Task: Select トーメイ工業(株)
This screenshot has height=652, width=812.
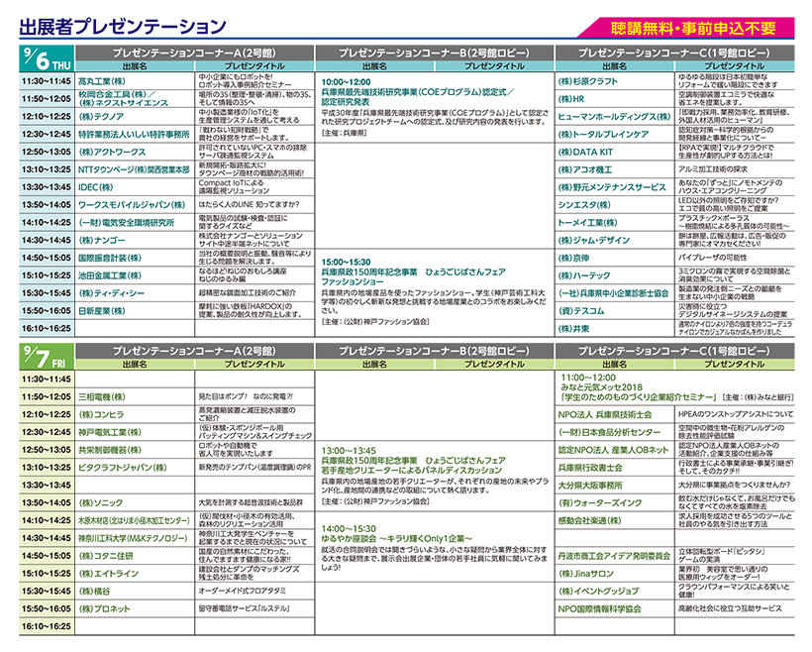Action: tap(588, 222)
